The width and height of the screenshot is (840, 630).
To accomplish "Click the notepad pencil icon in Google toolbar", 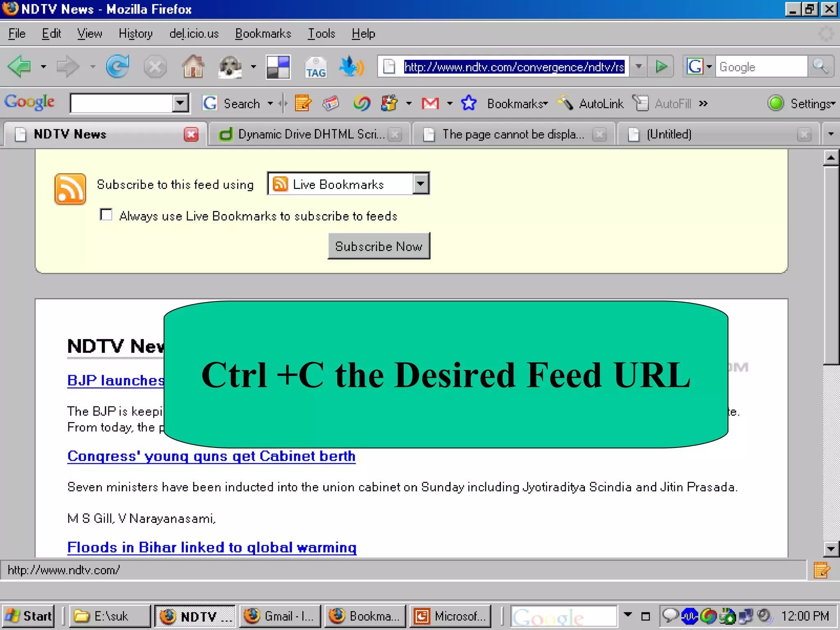I will pyautogui.click(x=303, y=103).
